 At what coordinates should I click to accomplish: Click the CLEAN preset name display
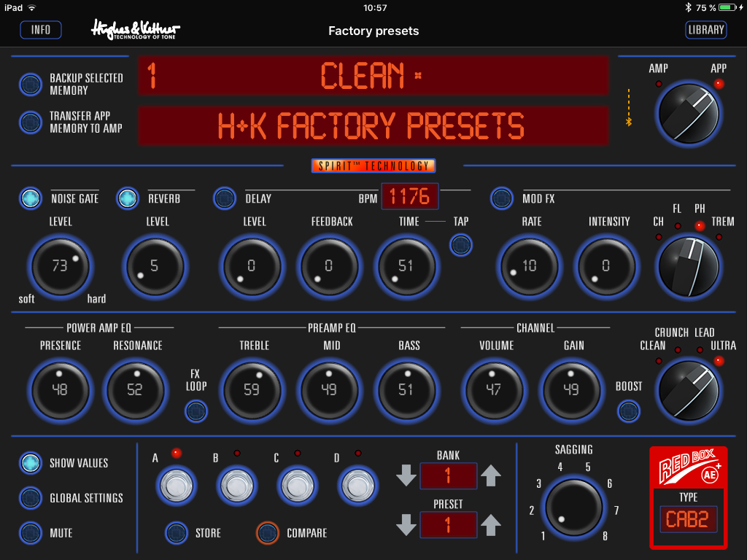click(373, 75)
